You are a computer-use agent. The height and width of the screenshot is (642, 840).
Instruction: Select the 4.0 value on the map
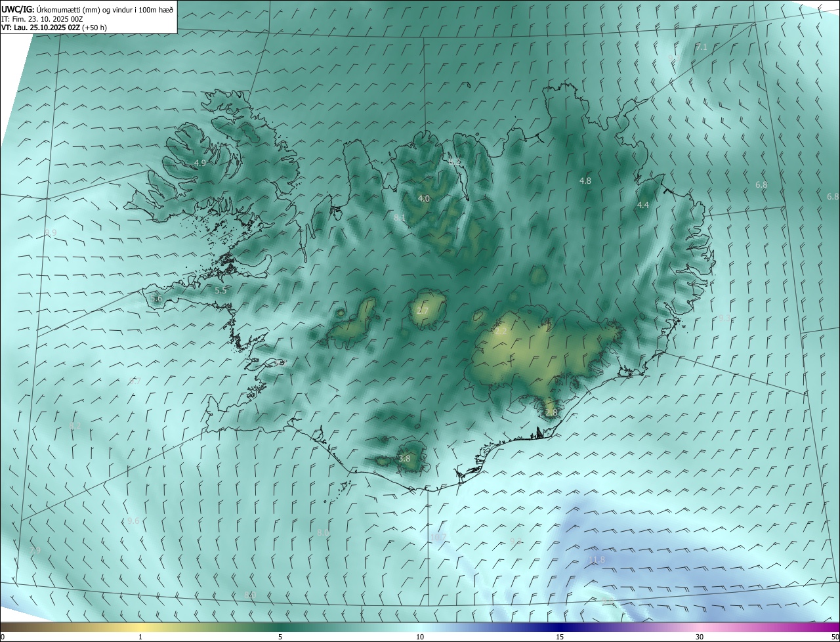pyautogui.click(x=424, y=198)
